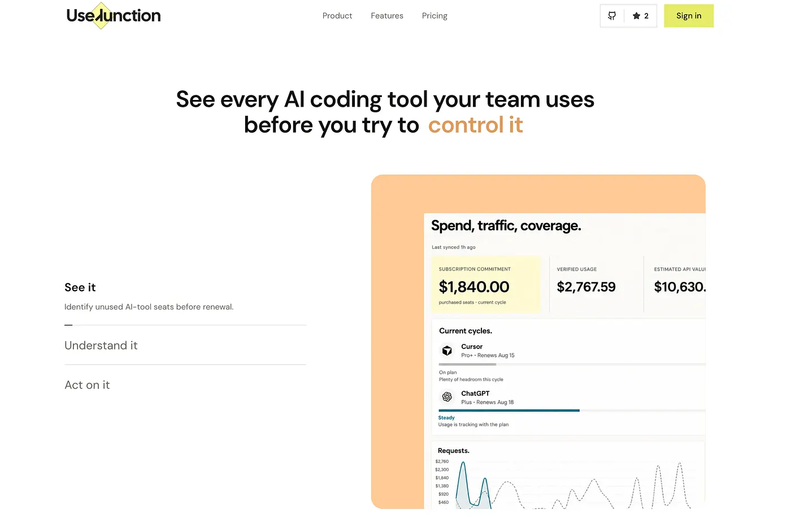Open the GitHub repository icon
The width and height of the screenshot is (791, 532).
coord(612,16)
